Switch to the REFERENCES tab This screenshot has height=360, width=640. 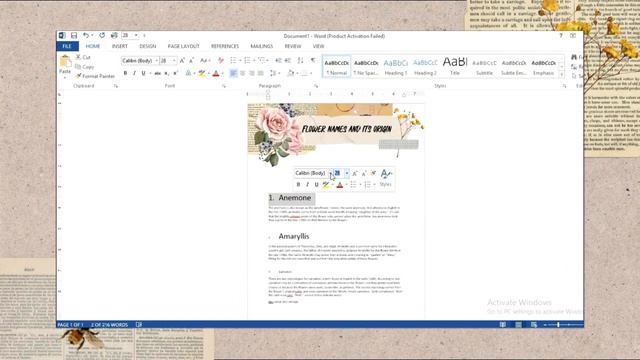point(225,46)
